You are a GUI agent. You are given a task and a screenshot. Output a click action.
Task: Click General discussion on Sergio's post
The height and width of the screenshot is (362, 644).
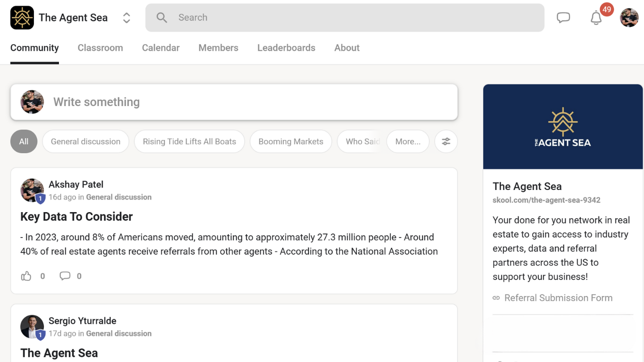coord(119,333)
